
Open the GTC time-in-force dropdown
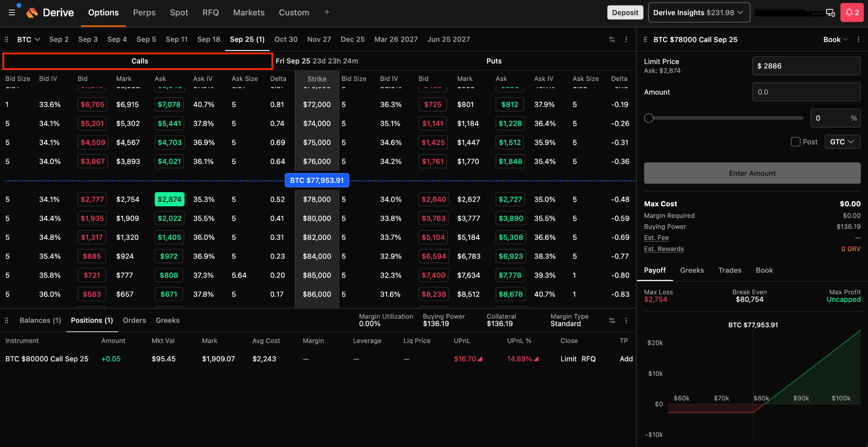(842, 142)
